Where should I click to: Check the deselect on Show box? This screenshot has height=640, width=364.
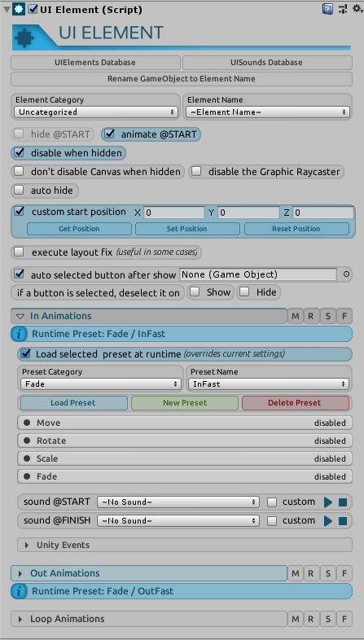(196, 292)
